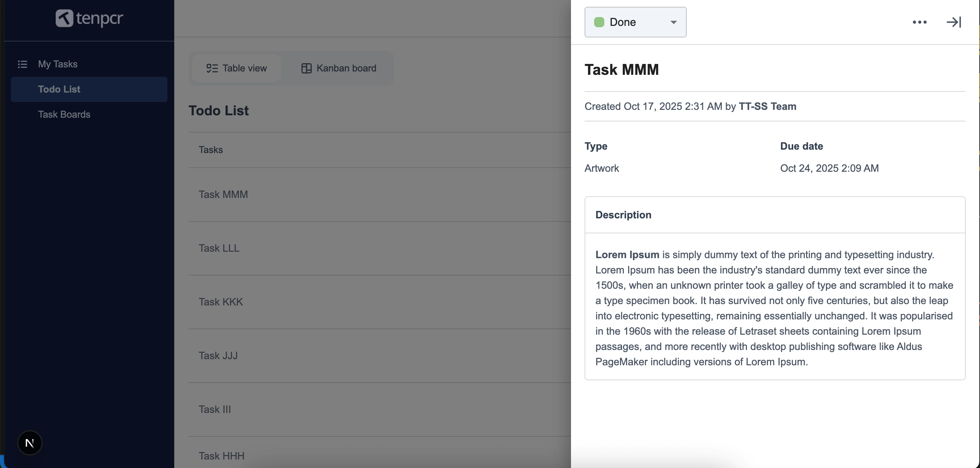Click the TT-SS Team author name
Viewport: 980px width, 468px height.
pos(767,106)
